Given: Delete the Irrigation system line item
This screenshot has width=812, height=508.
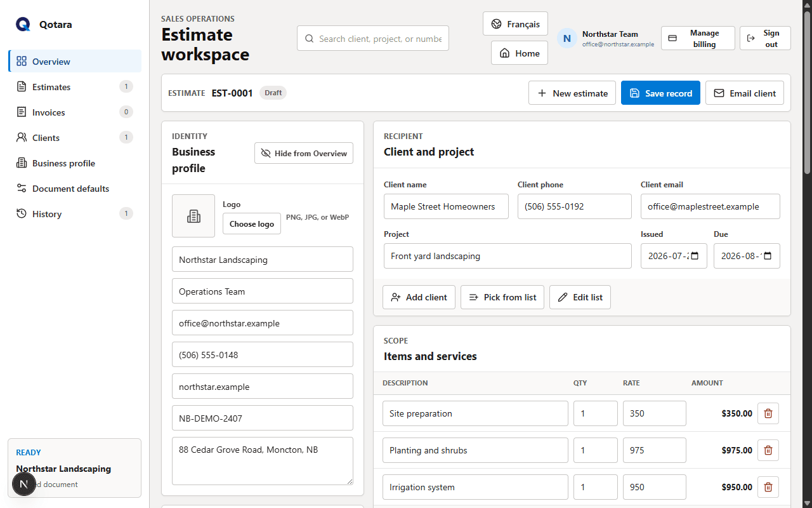Looking at the screenshot, I should click(768, 487).
